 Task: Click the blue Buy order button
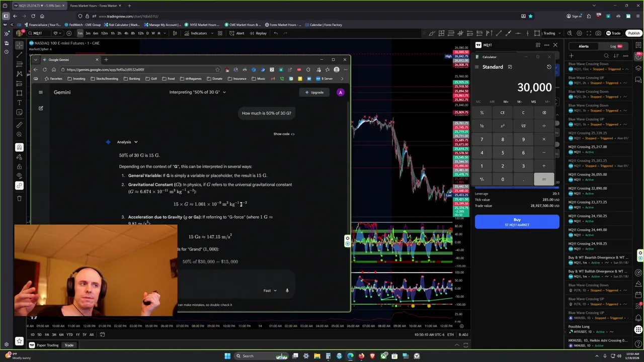(x=517, y=222)
